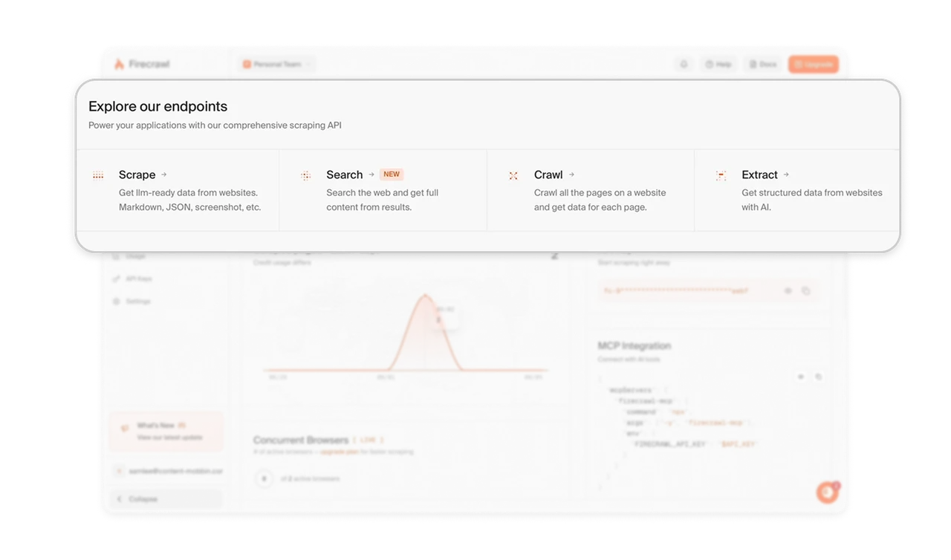Click the "content from results." description line
Screen dimensions: 951x560
click(x=369, y=207)
